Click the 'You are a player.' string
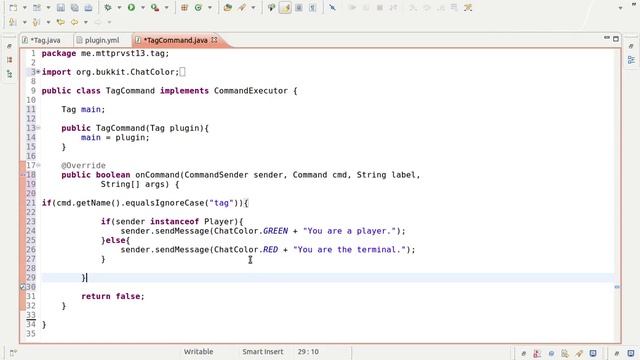Image resolution: width=640 pixels, height=360 pixels. point(349,231)
